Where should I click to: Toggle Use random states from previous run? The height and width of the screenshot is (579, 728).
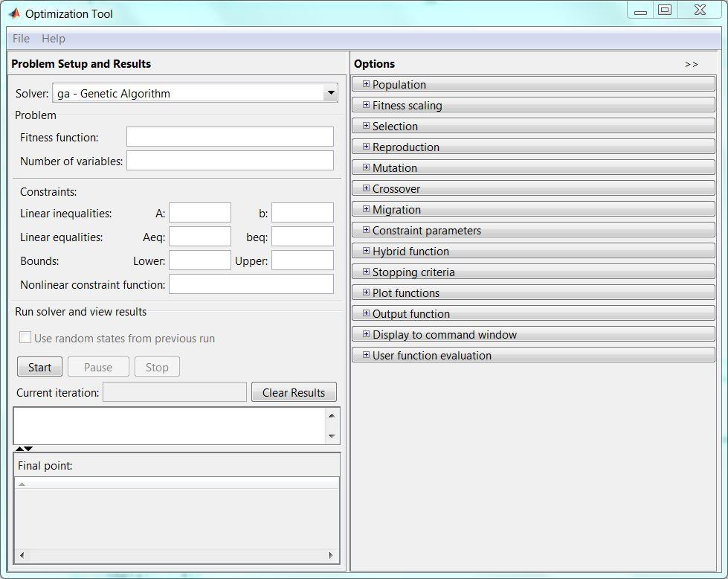(25, 337)
